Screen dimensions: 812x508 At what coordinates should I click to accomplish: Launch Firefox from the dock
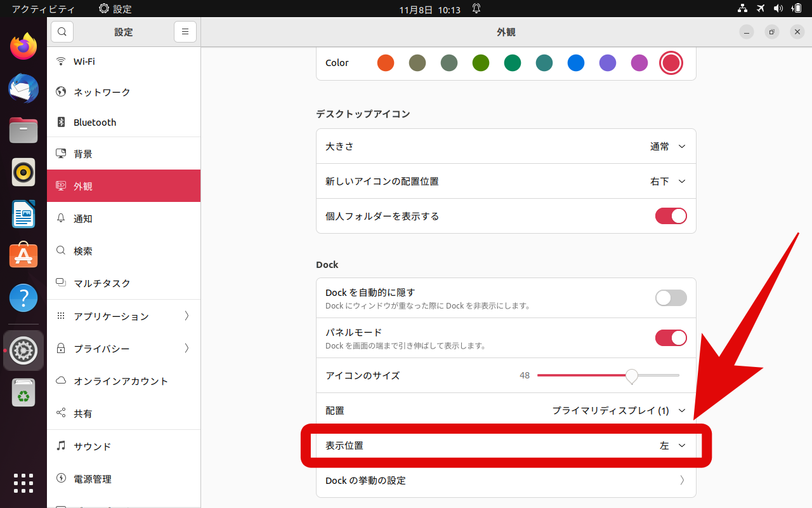coord(23,46)
